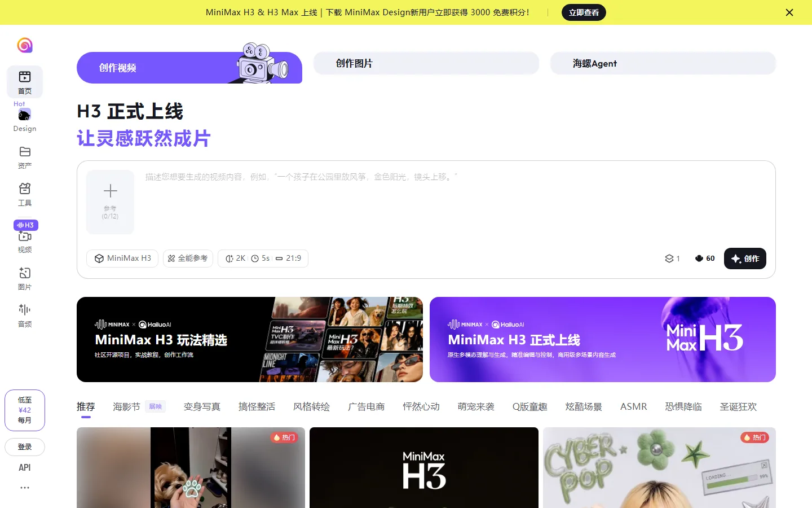Image resolution: width=812 pixels, height=508 pixels.
Task: Switch to the 炫酷场景 category tab
Action: 584,406
